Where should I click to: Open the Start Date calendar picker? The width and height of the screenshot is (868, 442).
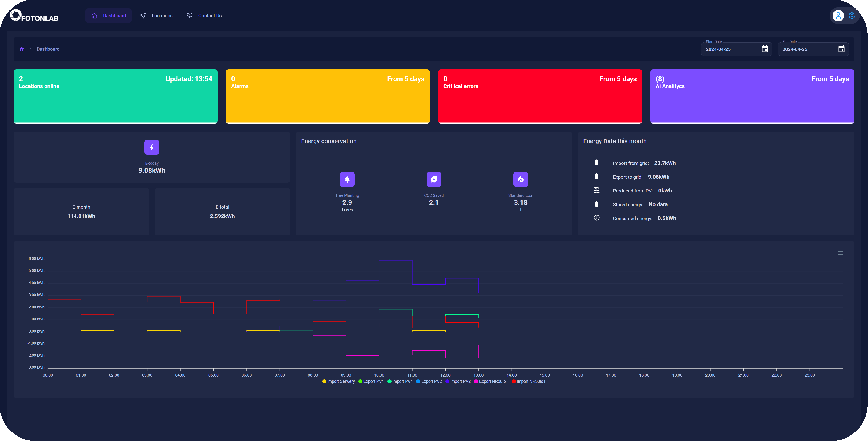[x=765, y=49]
